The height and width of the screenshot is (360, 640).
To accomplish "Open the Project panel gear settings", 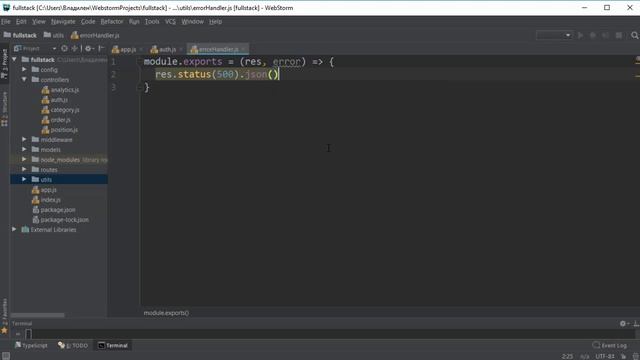I will pyautogui.click(x=89, y=49).
